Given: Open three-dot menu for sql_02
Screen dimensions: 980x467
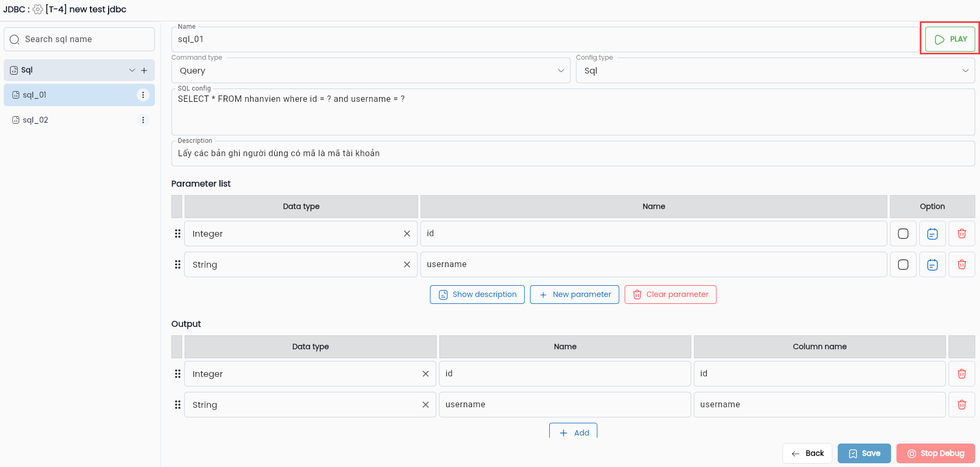Looking at the screenshot, I should 143,120.
